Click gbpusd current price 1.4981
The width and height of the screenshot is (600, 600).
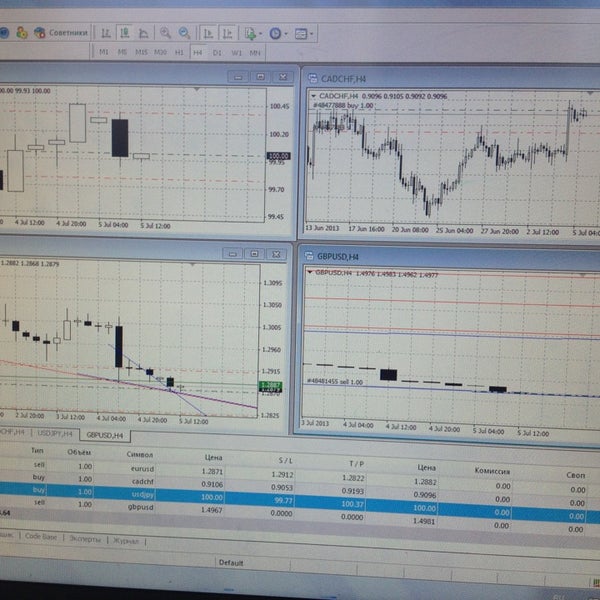point(424,521)
